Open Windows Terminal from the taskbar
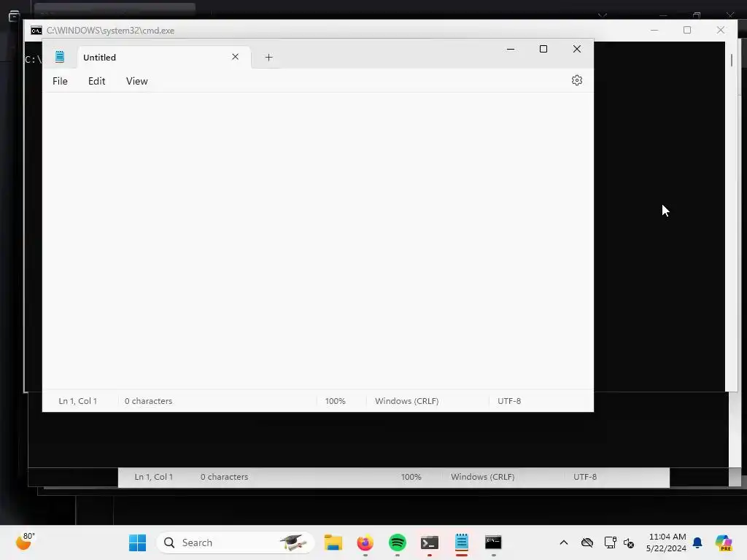The width and height of the screenshot is (747, 560). (429, 542)
